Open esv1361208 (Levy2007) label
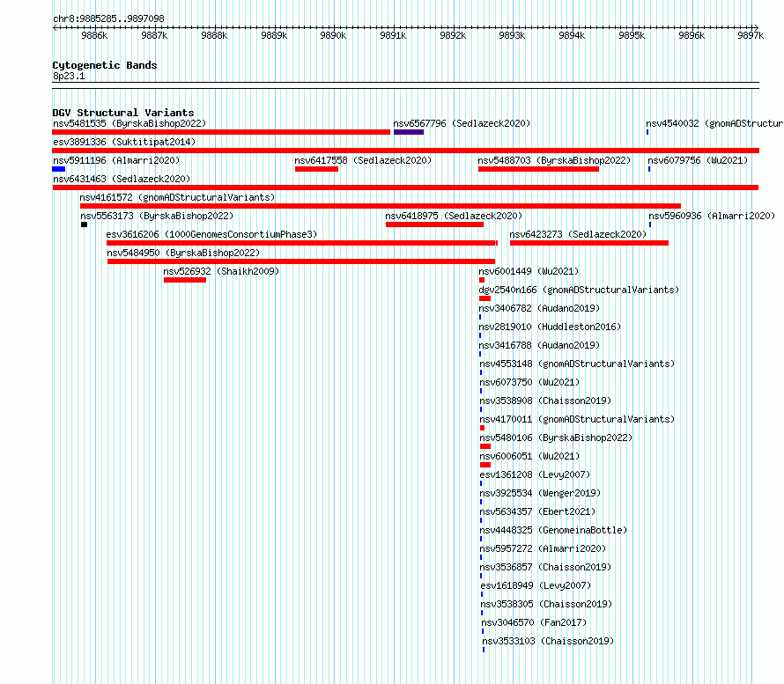The height and width of the screenshot is (684, 784). [535, 474]
